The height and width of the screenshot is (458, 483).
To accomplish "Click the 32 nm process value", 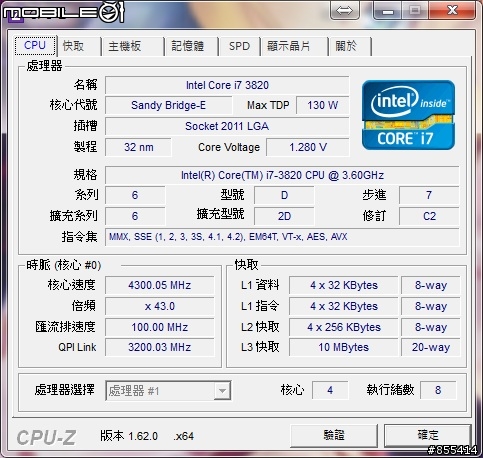I will click(139, 147).
